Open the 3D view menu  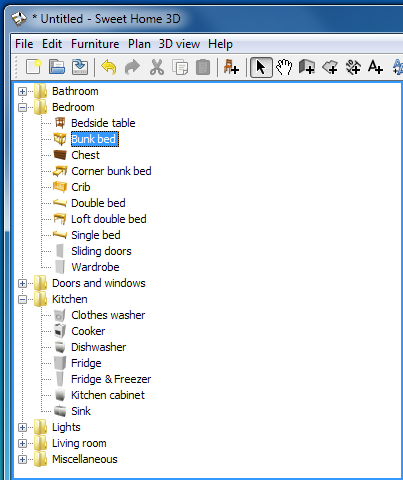tap(179, 44)
